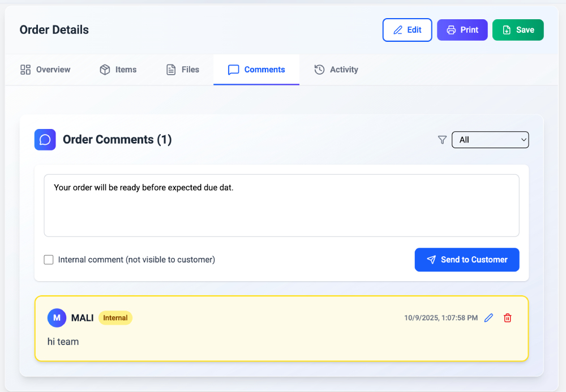Print the order details
This screenshot has width=566, height=392.
(462, 30)
